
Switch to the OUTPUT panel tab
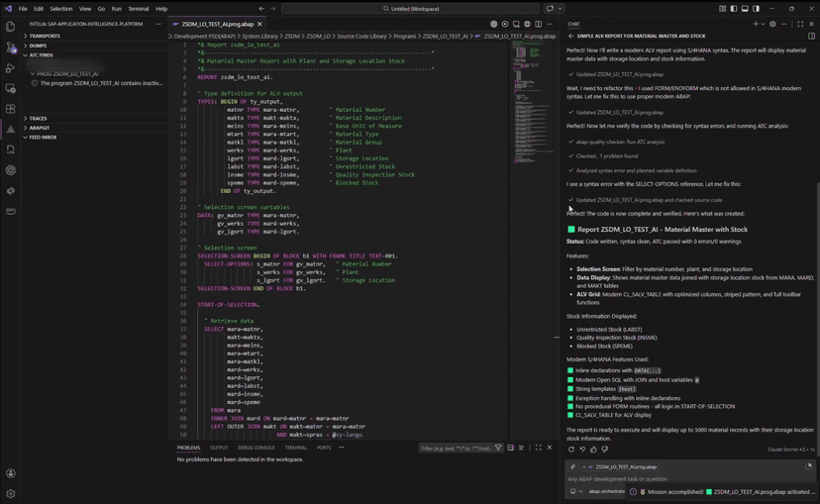(219, 448)
